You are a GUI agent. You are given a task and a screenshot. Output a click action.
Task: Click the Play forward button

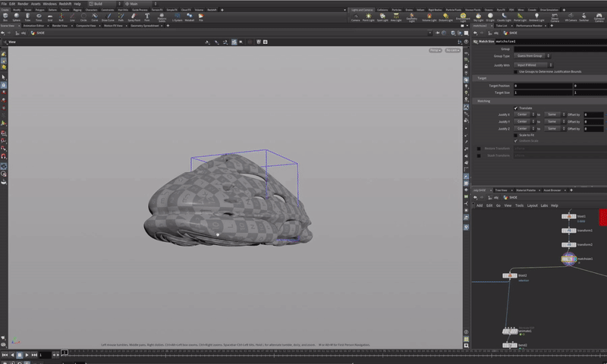(27, 355)
